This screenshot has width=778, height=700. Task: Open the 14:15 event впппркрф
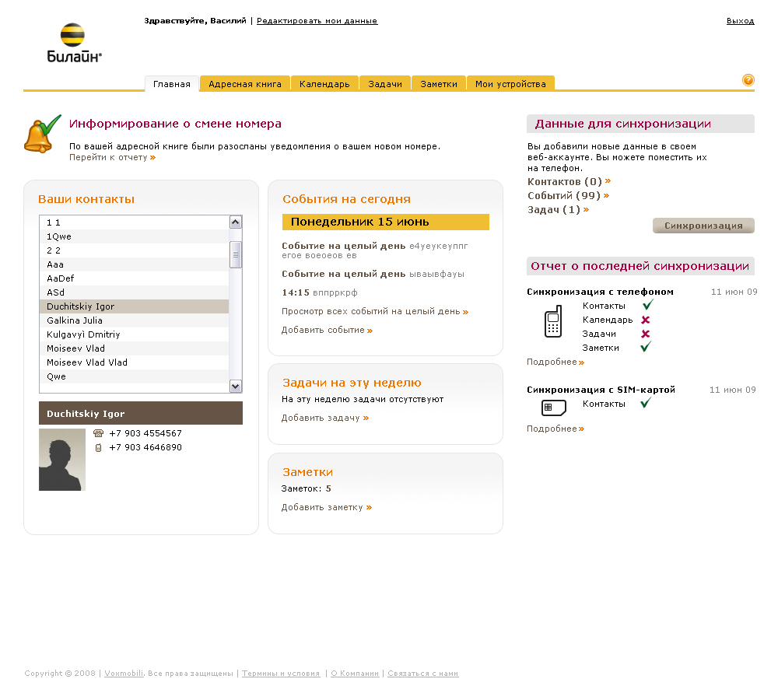coord(320,292)
